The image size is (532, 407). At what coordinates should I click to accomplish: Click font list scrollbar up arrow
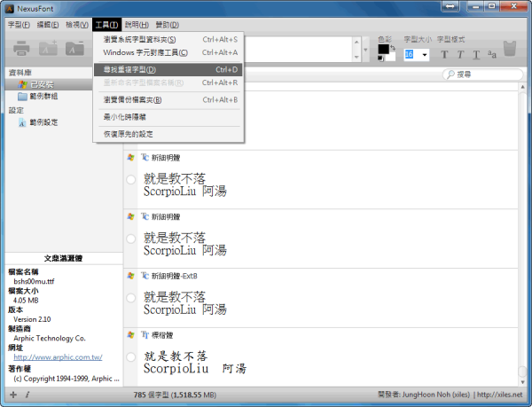pos(522,87)
